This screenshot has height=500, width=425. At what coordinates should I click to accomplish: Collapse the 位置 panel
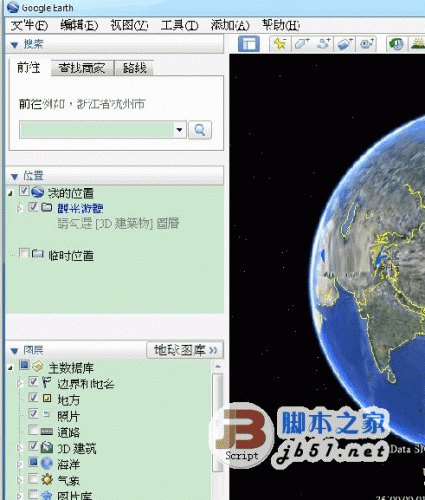pos(14,176)
